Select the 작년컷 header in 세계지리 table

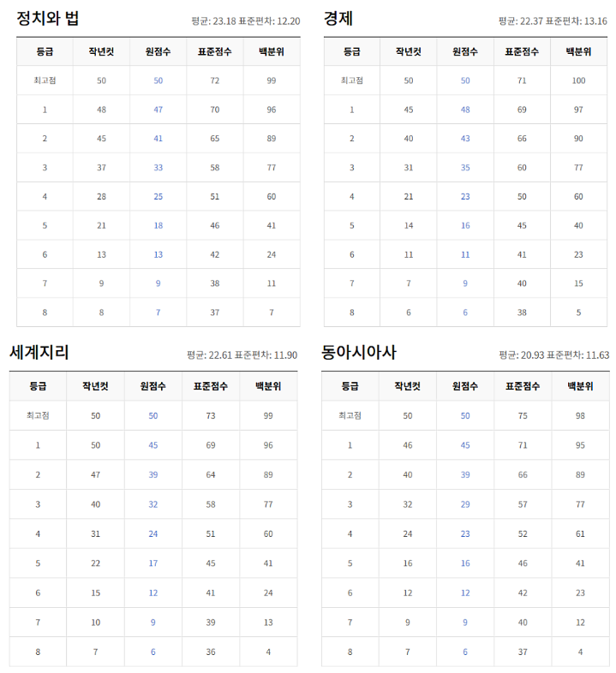click(x=95, y=386)
